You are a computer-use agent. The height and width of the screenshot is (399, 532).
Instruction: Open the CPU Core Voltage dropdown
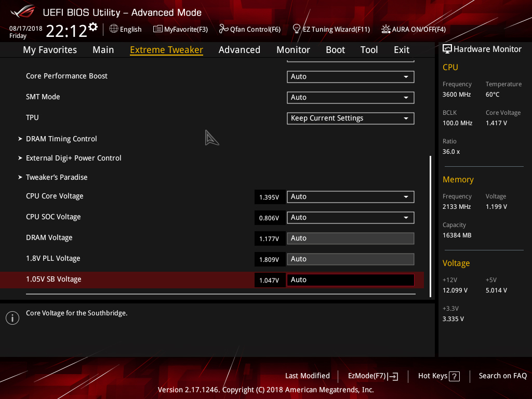[351, 197]
